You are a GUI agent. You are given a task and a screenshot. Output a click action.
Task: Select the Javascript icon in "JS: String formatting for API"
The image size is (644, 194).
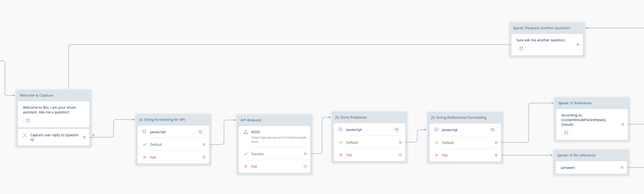(144, 132)
